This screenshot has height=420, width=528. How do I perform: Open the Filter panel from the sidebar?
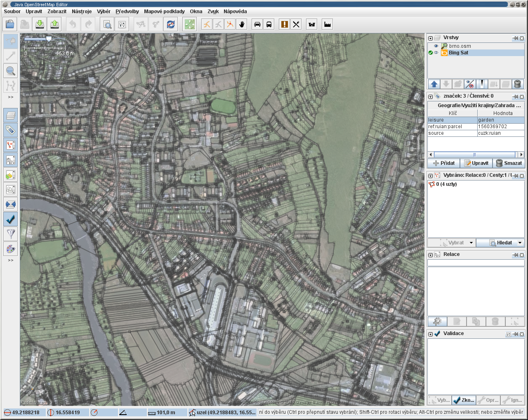[11, 234]
